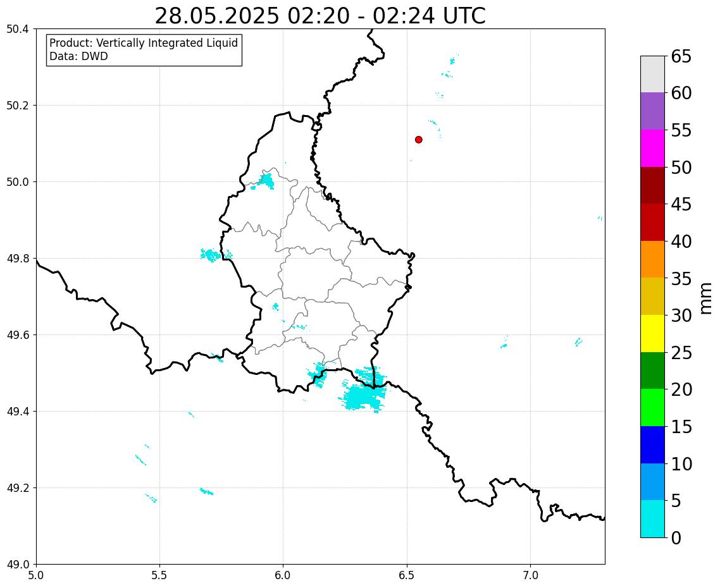Click the latitude axis label 50.0
The image size is (720, 588).
(x=18, y=182)
